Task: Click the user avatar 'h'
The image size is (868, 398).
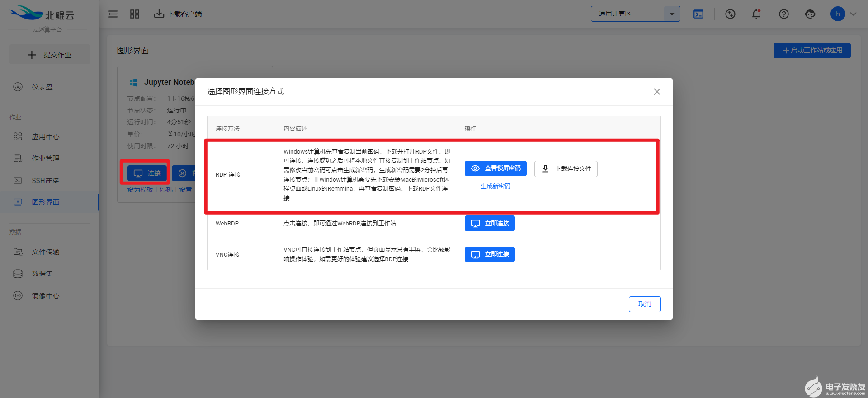Action: 838,14
